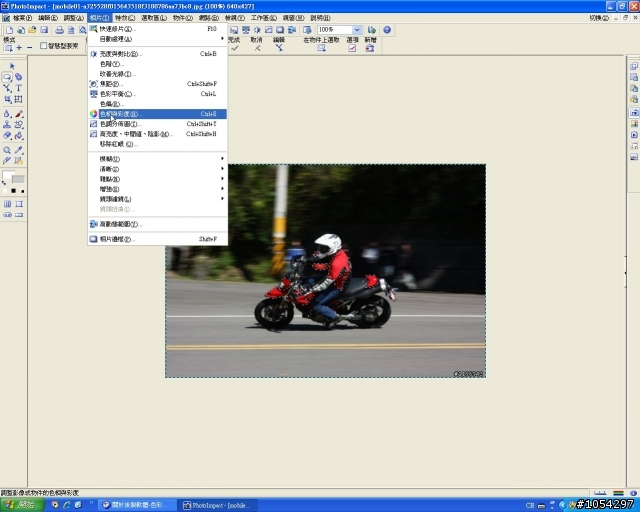Click the foreground white color swatch

coord(8,176)
